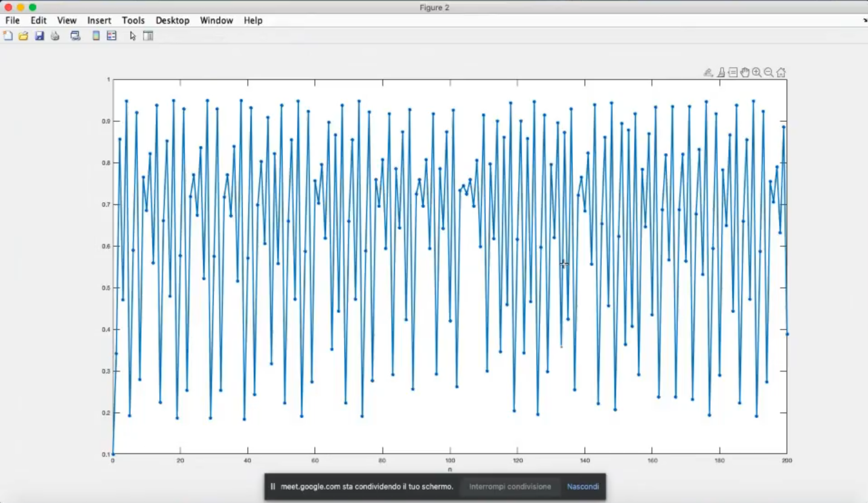Click the Interrompi condivisione button
The image size is (868, 503).
pyautogui.click(x=510, y=487)
